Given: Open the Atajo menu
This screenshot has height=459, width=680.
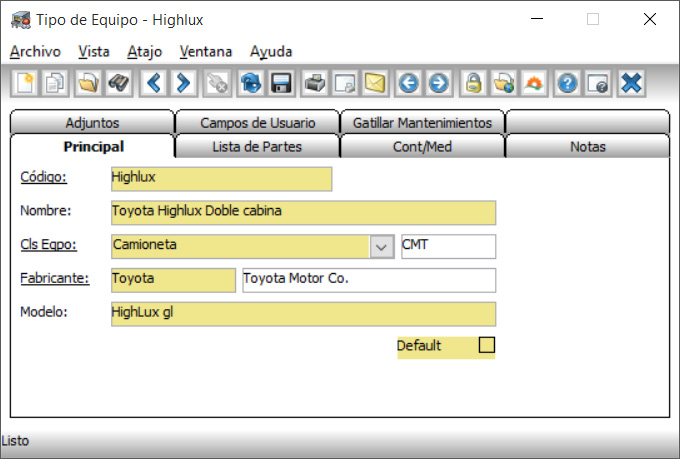Looking at the screenshot, I should pyautogui.click(x=144, y=52).
